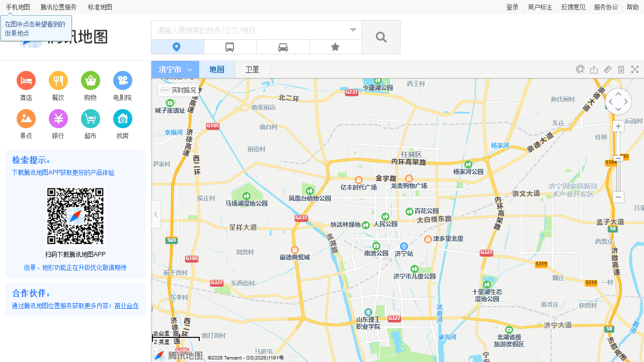The image size is (644, 362).
Task: Toggle 实时路况 live traffic
Action: point(178,90)
